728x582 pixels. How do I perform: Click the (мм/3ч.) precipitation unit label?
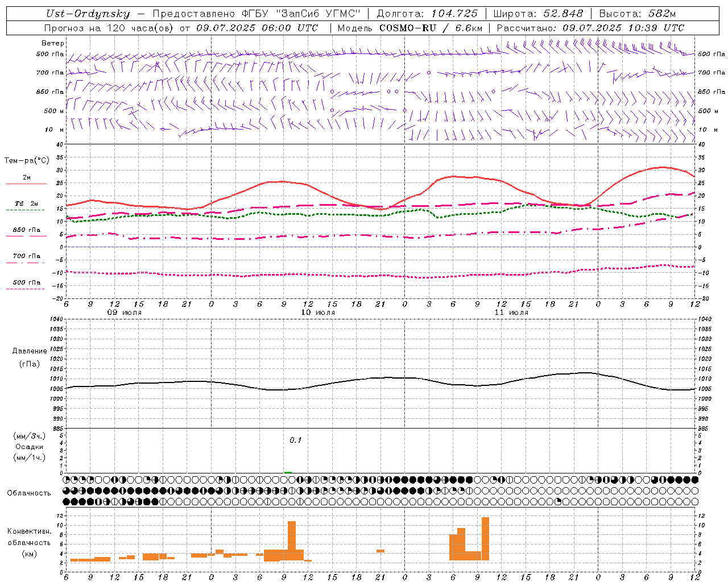pos(30,436)
